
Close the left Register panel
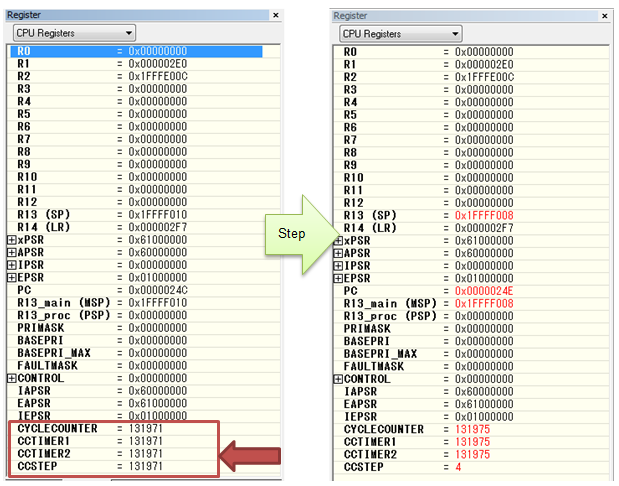[x=276, y=15]
